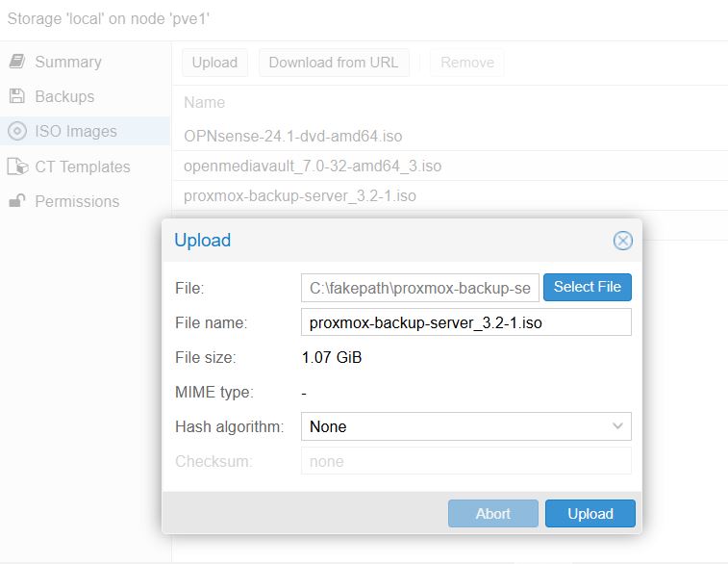The width and height of the screenshot is (728, 564).
Task: Click into the File name text field
Action: pyautogui.click(x=466, y=322)
